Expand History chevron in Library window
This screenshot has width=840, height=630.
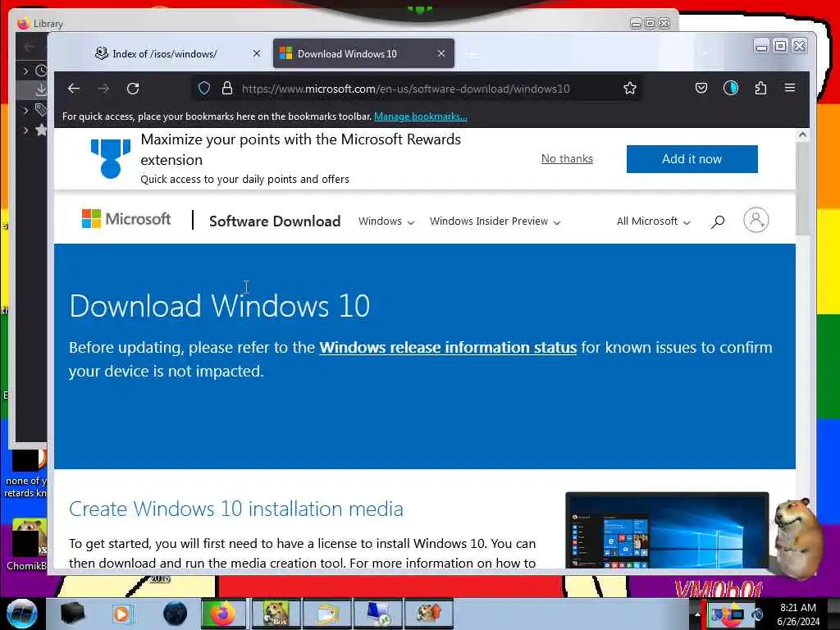[x=25, y=71]
